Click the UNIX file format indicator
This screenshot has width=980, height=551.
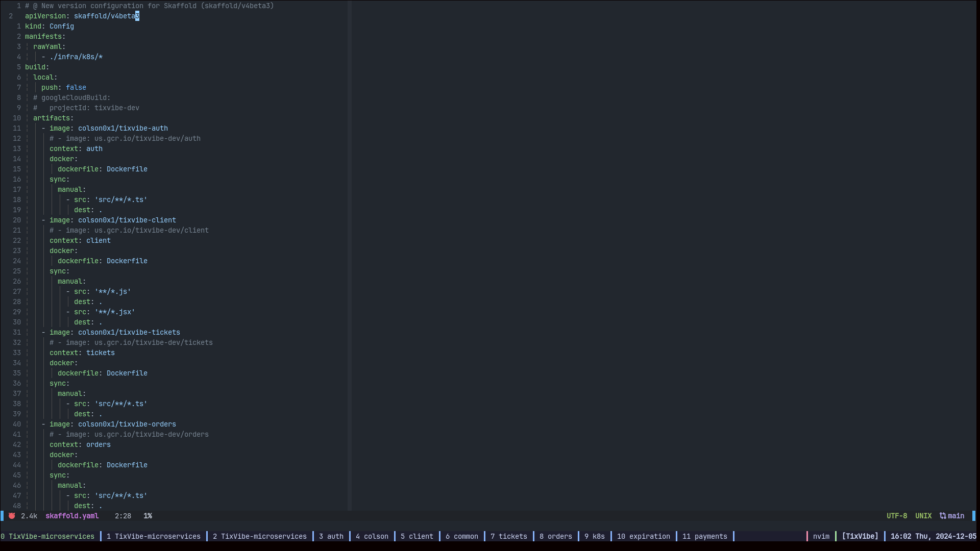[923, 516]
